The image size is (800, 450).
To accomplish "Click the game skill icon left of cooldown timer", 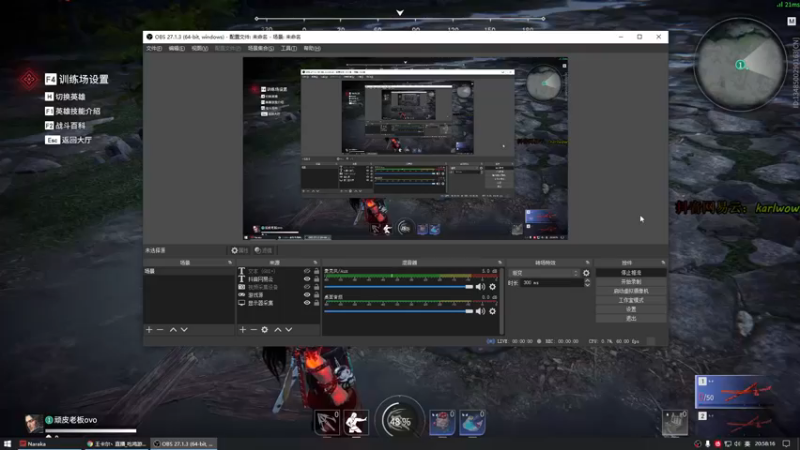I will (327, 422).
